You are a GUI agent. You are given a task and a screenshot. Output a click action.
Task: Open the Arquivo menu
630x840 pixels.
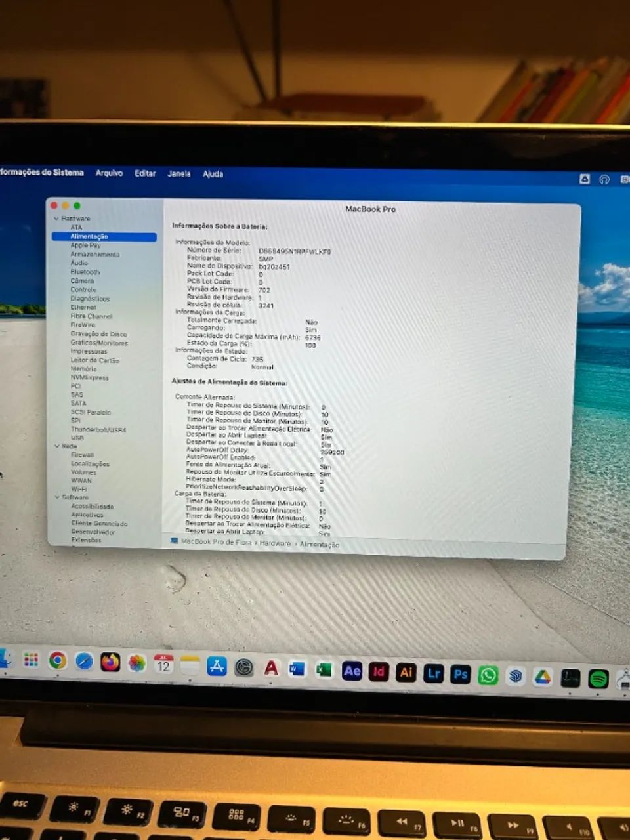tap(109, 173)
